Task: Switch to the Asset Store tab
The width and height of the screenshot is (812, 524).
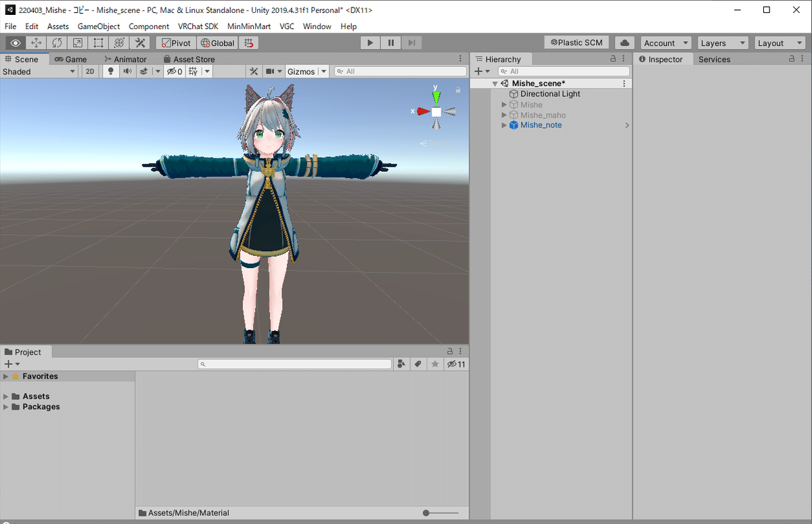Action: point(189,59)
